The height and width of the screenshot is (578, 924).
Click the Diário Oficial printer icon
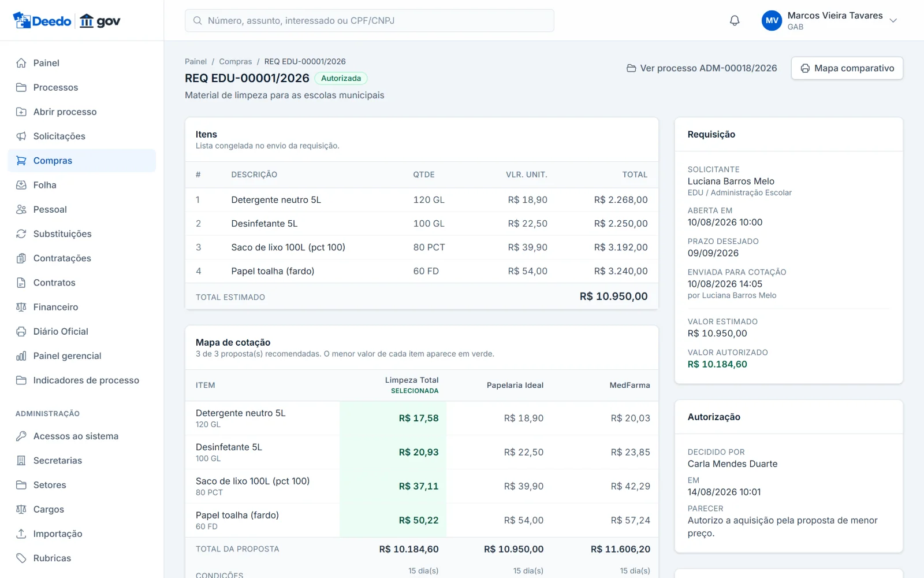(21, 331)
